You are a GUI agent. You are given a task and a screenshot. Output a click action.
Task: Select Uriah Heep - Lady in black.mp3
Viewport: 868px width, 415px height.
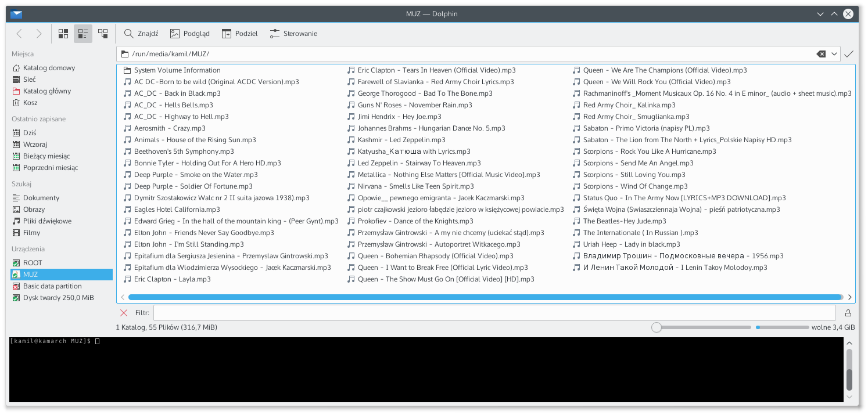pyautogui.click(x=626, y=244)
